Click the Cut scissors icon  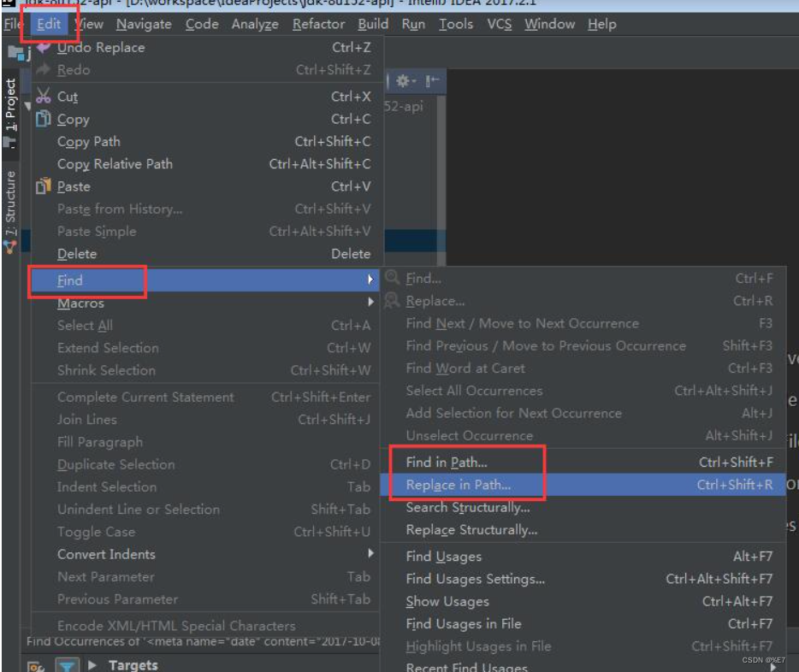[x=43, y=97]
